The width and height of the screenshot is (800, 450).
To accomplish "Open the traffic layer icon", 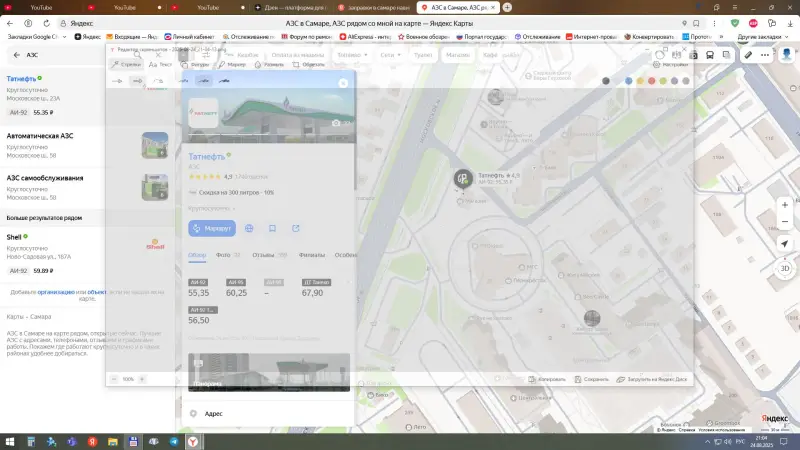I will [660, 55].
